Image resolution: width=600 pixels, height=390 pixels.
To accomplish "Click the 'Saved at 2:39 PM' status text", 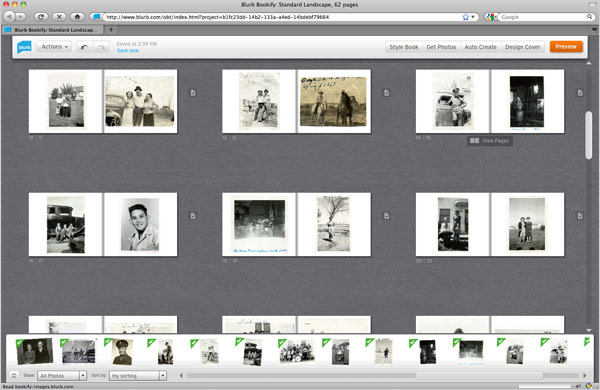I will click(137, 44).
